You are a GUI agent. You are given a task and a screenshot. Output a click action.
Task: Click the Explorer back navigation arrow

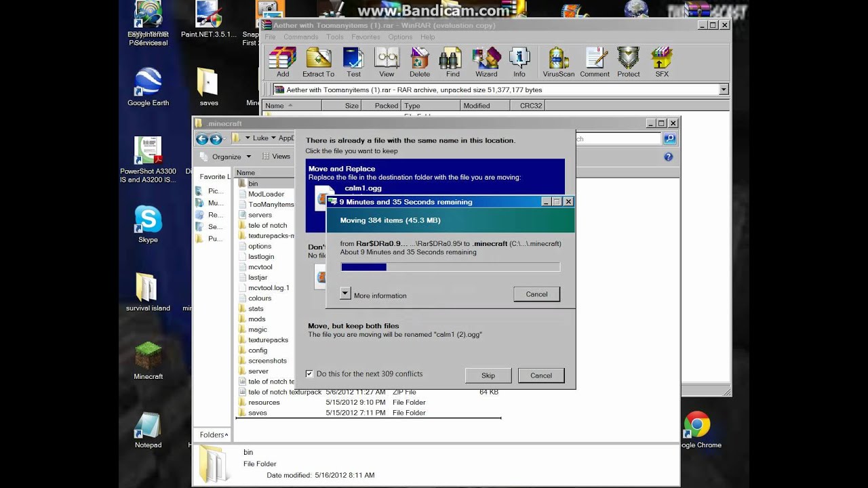202,138
